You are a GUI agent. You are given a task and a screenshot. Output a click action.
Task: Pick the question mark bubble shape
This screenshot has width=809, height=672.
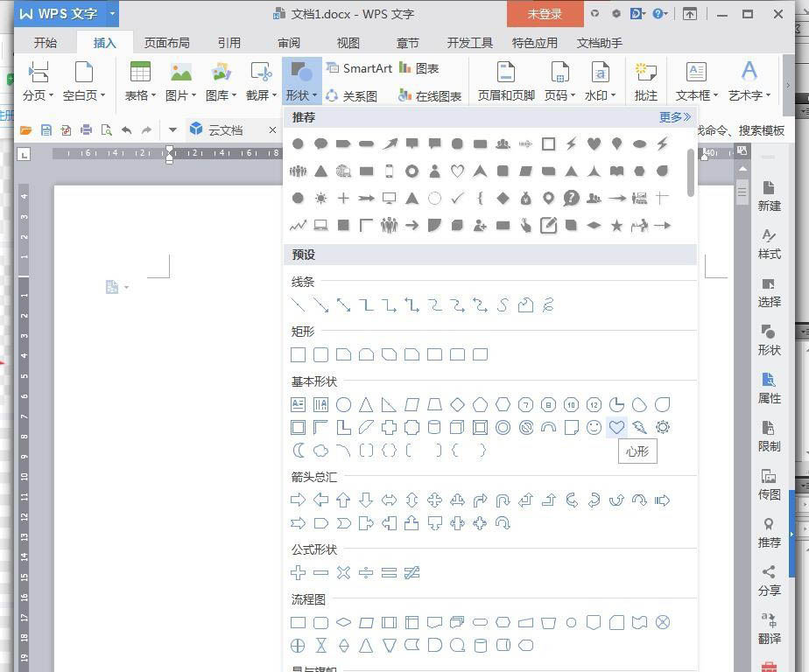[571, 198]
